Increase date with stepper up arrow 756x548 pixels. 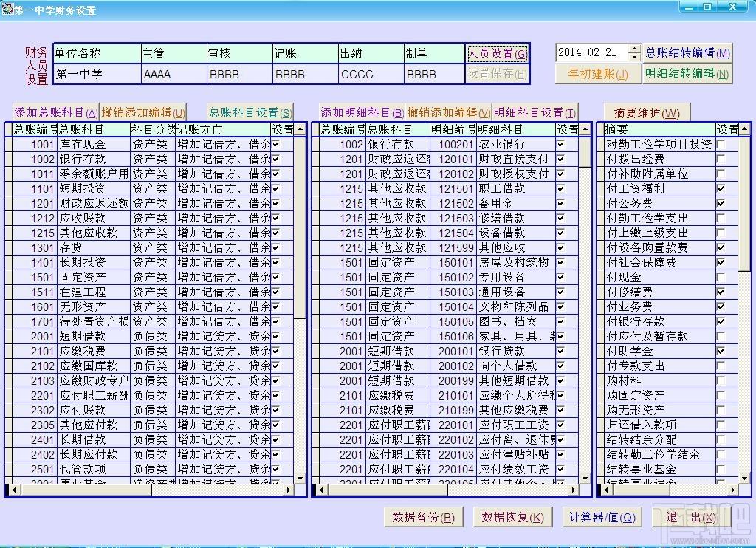pyautogui.click(x=634, y=49)
